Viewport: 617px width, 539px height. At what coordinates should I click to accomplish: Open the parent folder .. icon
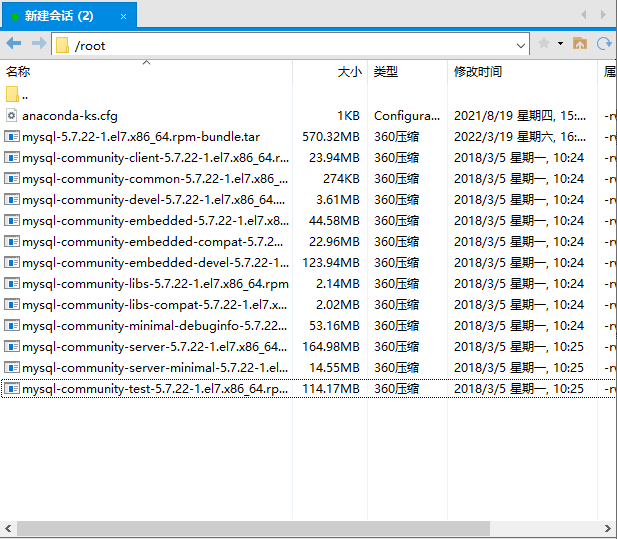(12, 94)
